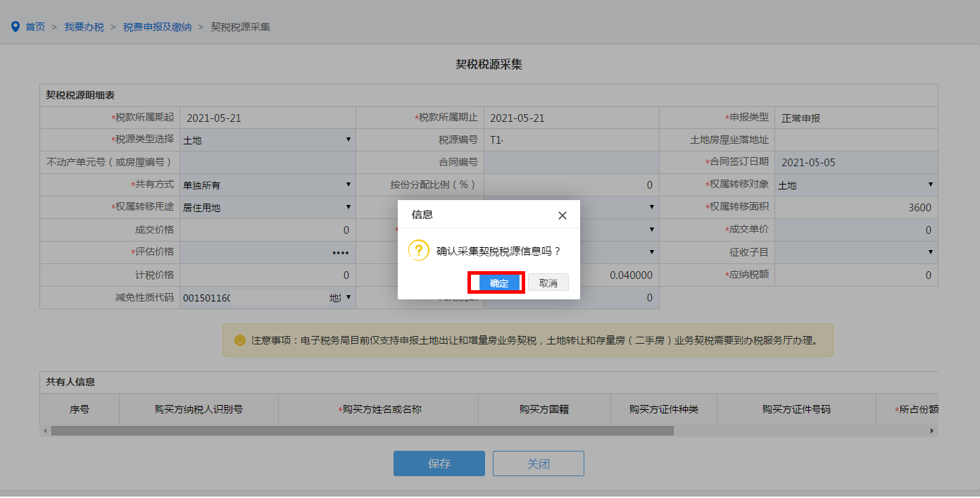The width and height of the screenshot is (980, 498).
Task: Click the 合同编号 input field
Action: tap(571, 162)
